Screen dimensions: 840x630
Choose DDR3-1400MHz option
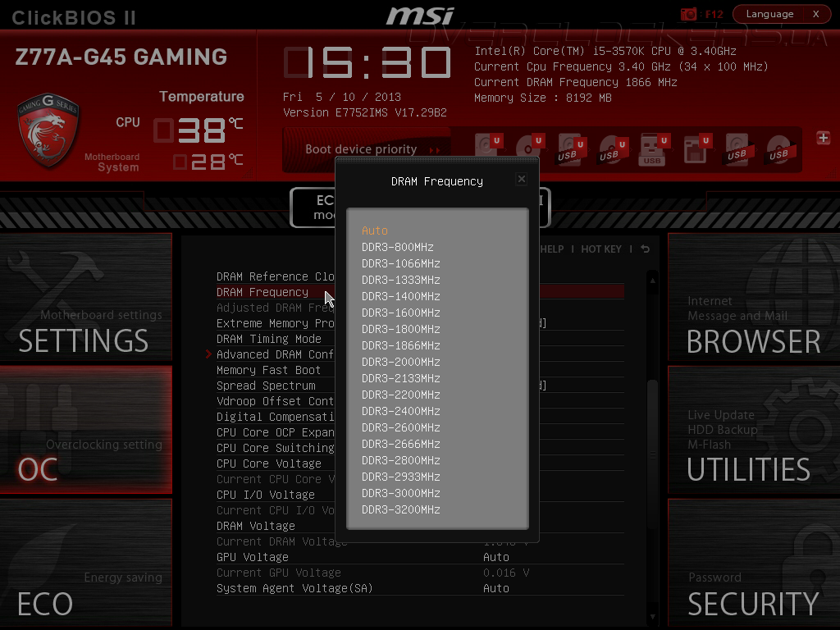point(400,296)
